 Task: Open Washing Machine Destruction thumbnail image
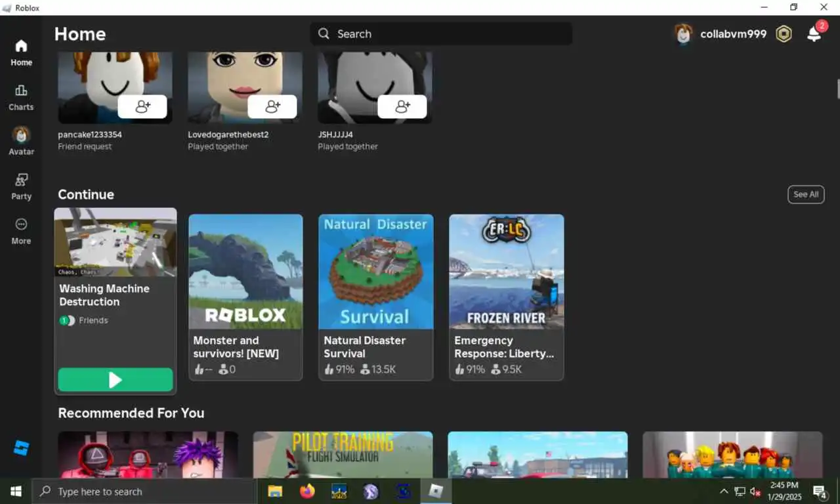(x=115, y=242)
